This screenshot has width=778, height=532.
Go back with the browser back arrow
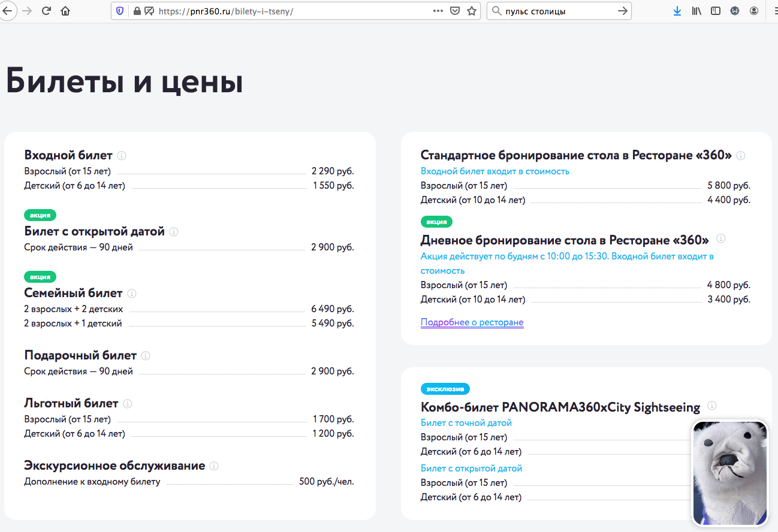tap(7, 11)
